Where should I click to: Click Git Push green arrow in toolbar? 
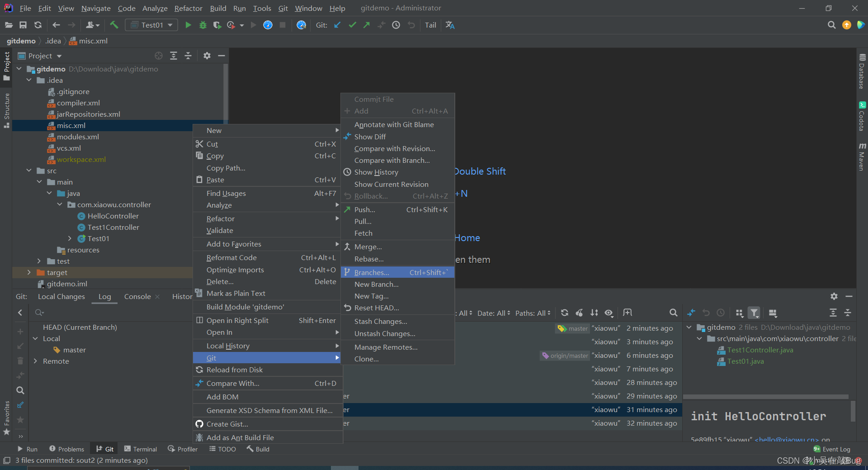click(367, 25)
